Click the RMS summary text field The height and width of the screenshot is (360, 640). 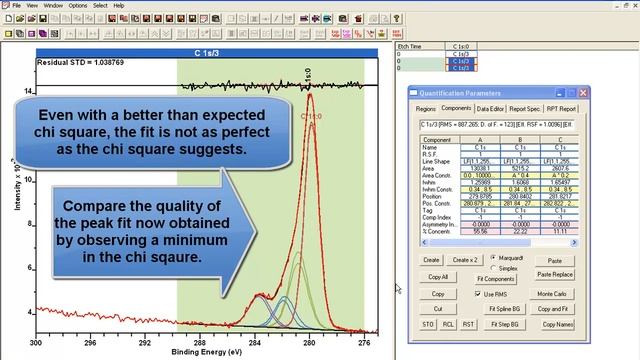[x=497, y=124]
